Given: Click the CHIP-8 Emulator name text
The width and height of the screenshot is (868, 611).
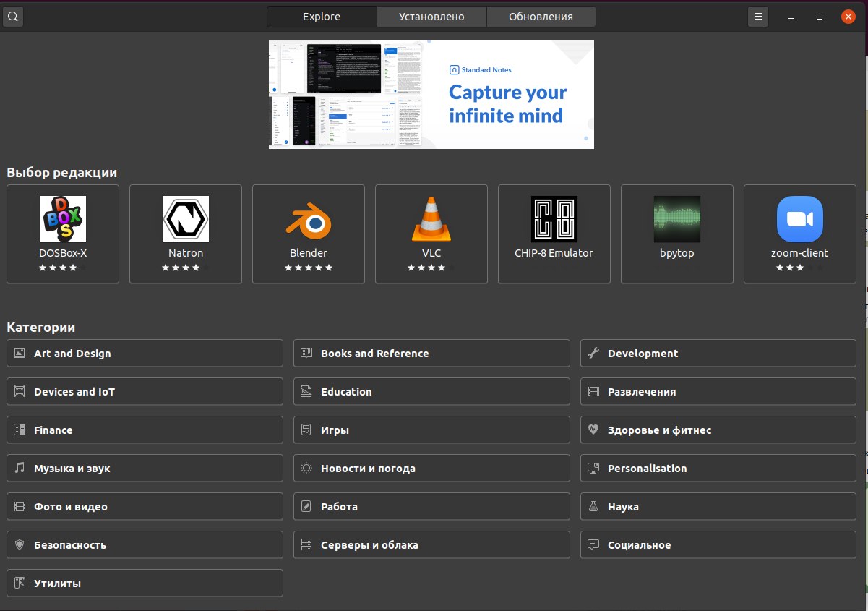Looking at the screenshot, I should point(554,253).
